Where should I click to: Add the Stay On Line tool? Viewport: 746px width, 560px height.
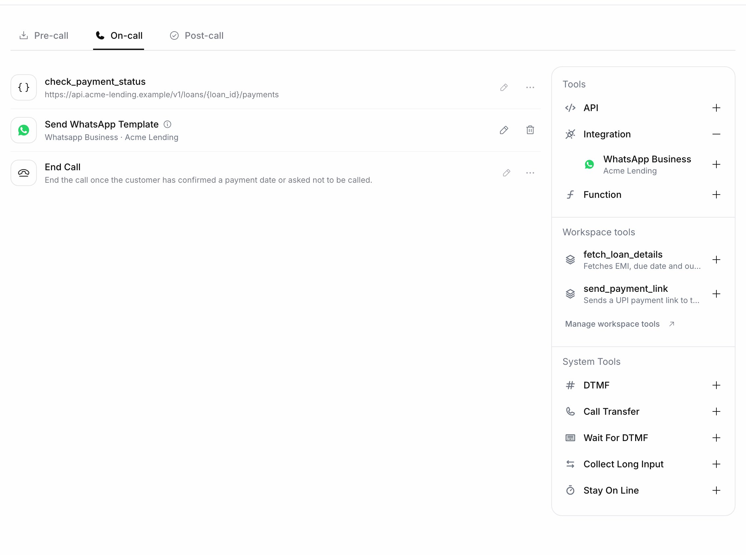716,490
